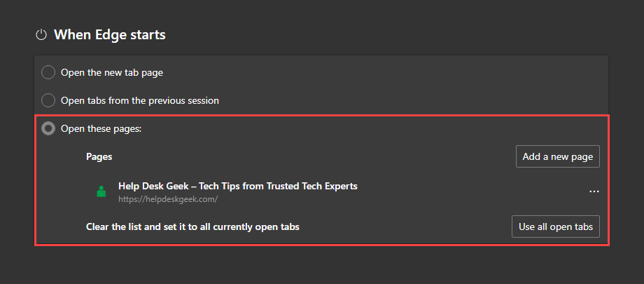Select the previous session tabs radio button
Viewport: 644px width, 284px height.
click(48, 100)
